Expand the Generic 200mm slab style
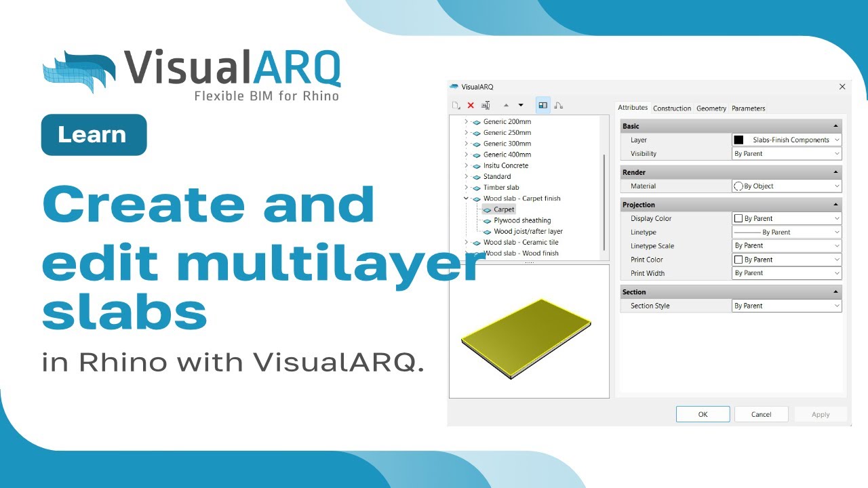 pyautogui.click(x=466, y=122)
